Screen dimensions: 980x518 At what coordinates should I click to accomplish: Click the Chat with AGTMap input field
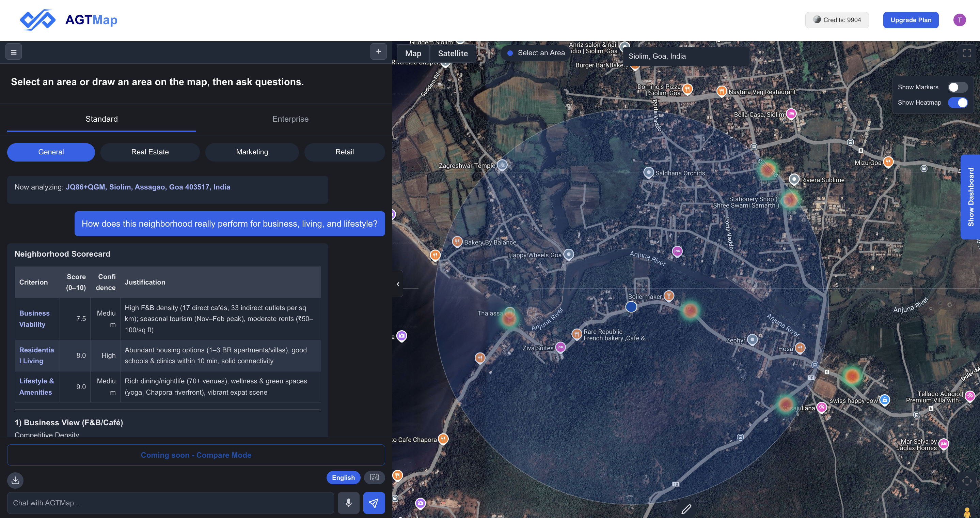171,503
